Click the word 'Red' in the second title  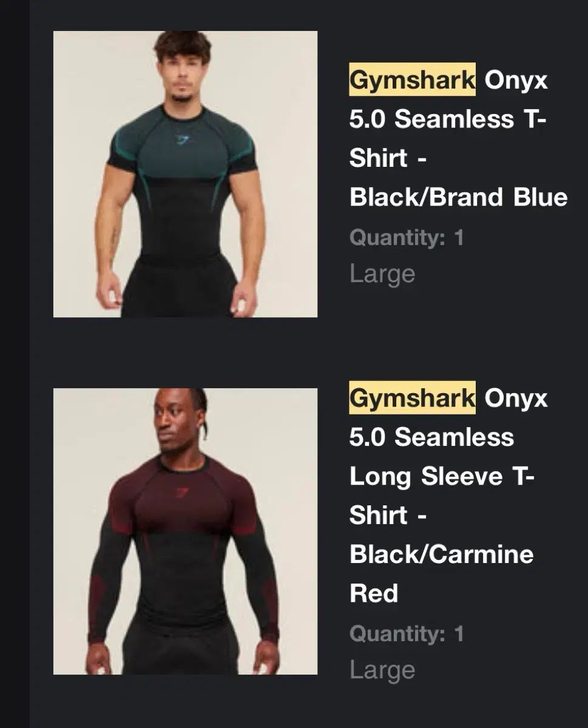[x=374, y=593]
